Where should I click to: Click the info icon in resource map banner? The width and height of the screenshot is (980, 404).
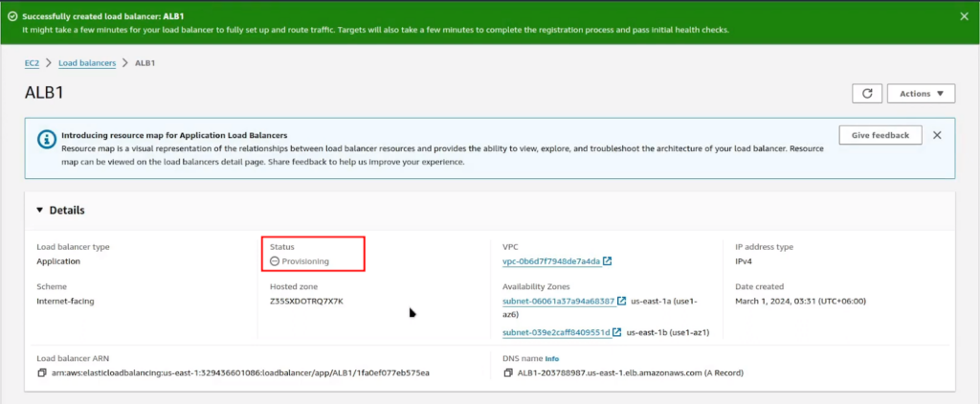(x=46, y=140)
